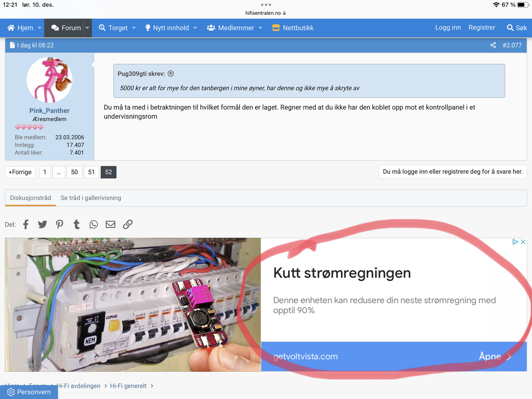The width and height of the screenshot is (532, 399).
Task: Select current page 52 button
Action: [x=108, y=172]
